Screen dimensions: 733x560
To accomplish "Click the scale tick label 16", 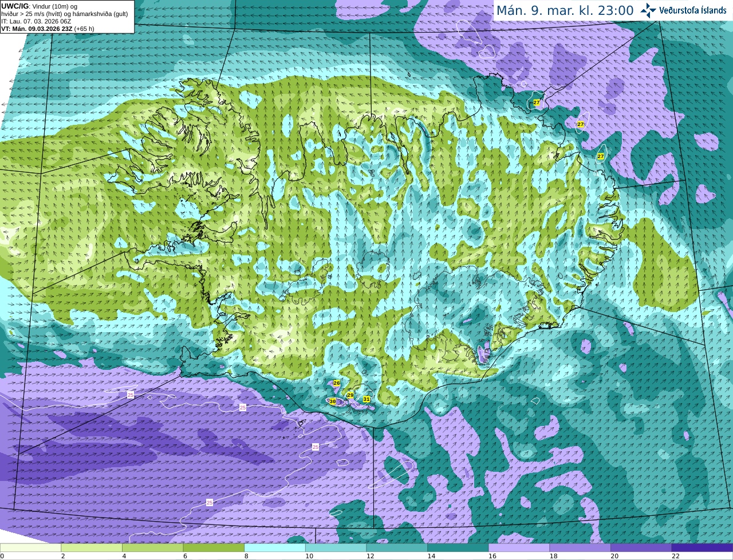I will click(x=492, y=556).
